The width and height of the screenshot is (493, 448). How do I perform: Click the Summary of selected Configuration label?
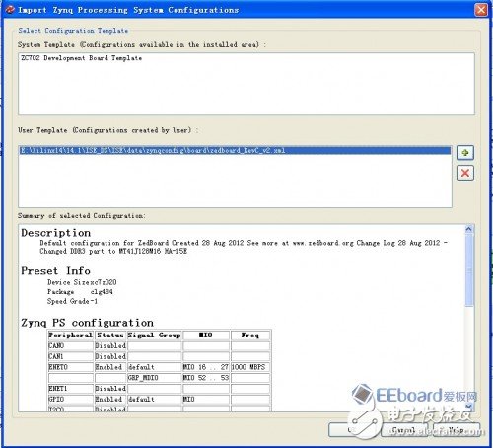pyautogui.click(x=82, y=216)
